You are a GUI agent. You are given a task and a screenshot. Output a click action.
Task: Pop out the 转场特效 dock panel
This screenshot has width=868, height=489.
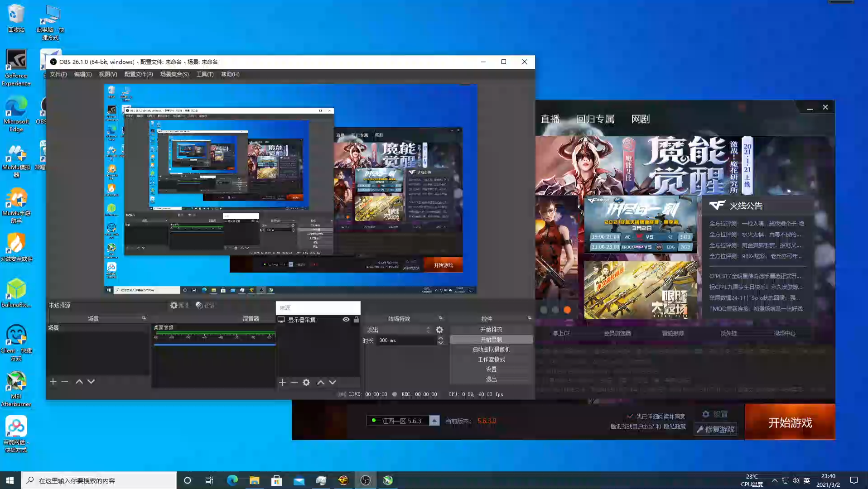coord(440,318)
